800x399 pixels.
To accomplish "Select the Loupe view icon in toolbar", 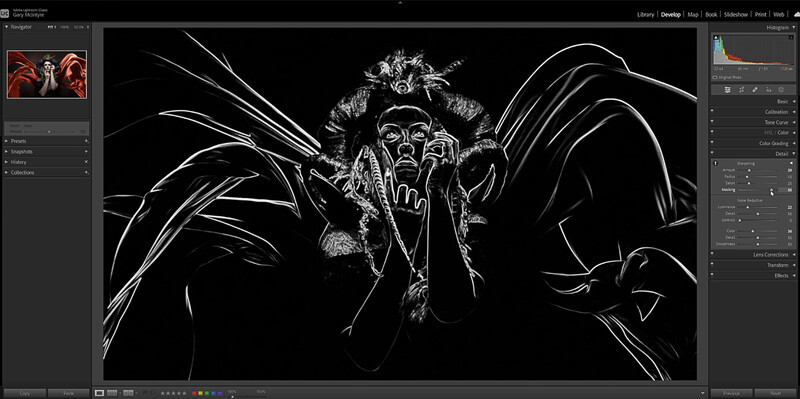I will tap(99, 393).
